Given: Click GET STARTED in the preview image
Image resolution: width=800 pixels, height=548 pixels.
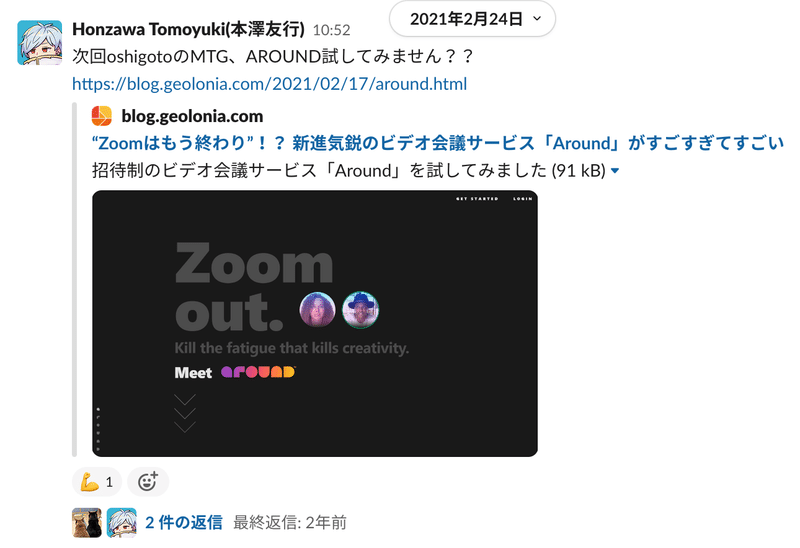Looking at the screenshot, I should 477,198.
